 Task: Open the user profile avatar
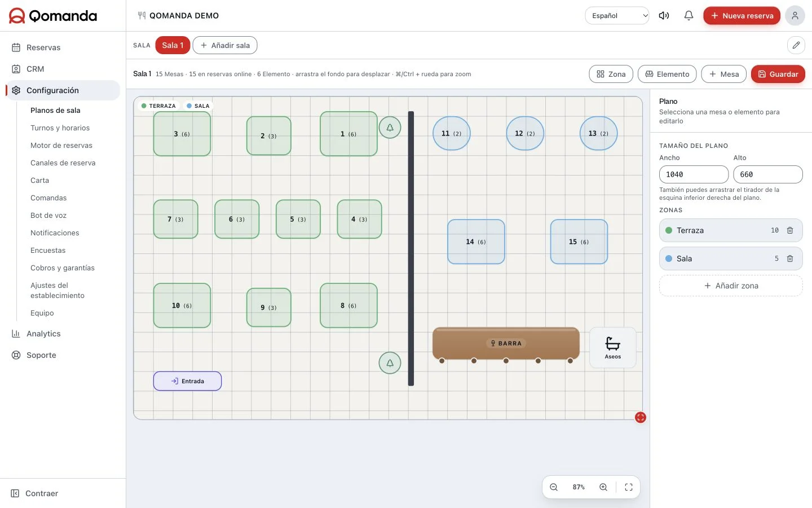pyautogui.click(x=795, y=16)
